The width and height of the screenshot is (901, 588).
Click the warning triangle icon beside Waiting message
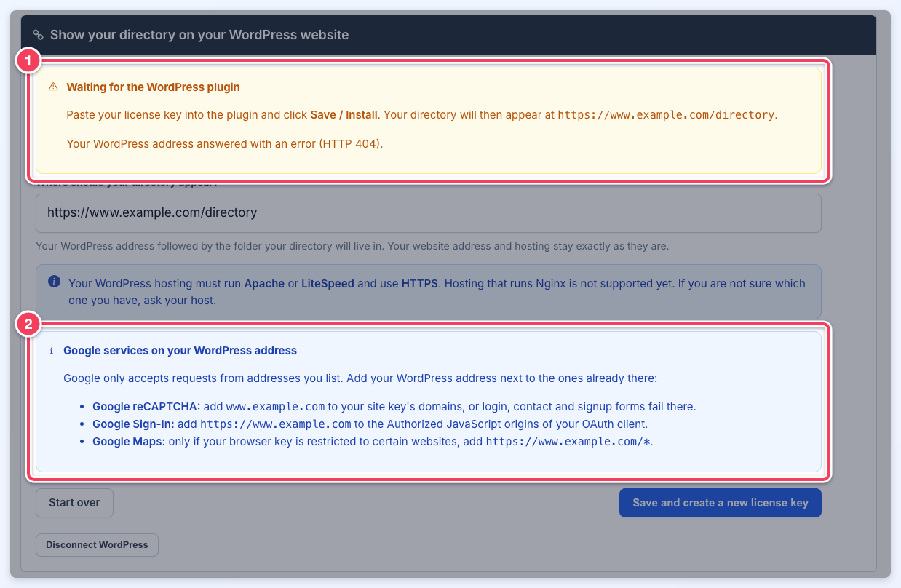[53, 87]
